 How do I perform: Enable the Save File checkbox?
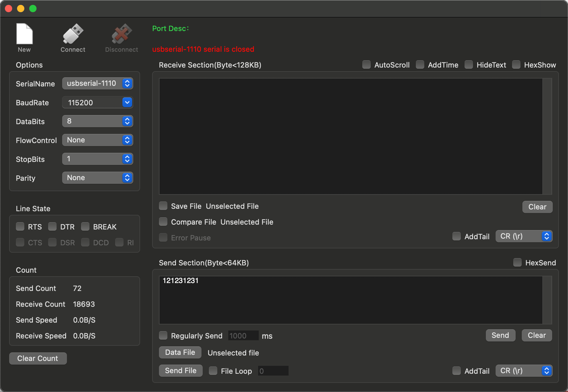pyautogui.click(x=163, y=206)
